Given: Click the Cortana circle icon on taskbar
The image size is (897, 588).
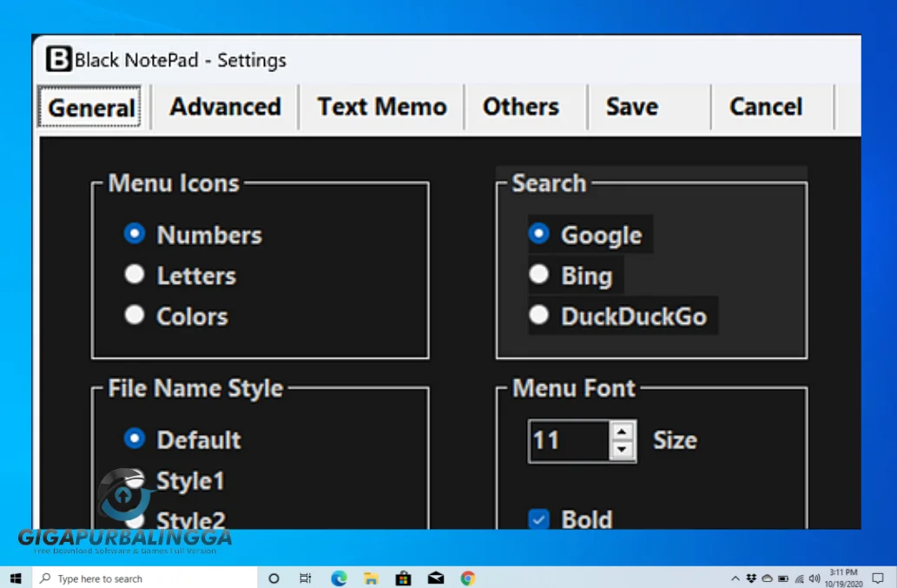Looking at the screenshot, I should coord(274,578).
